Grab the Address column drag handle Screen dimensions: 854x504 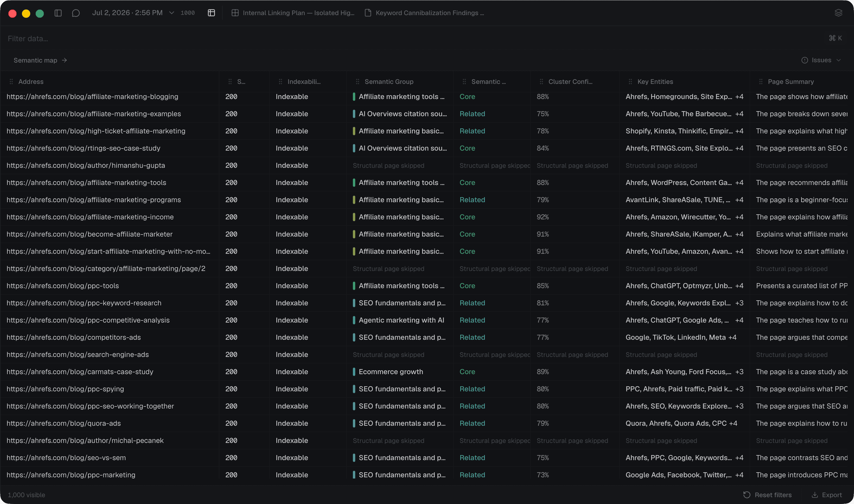[x=11, y=82]
